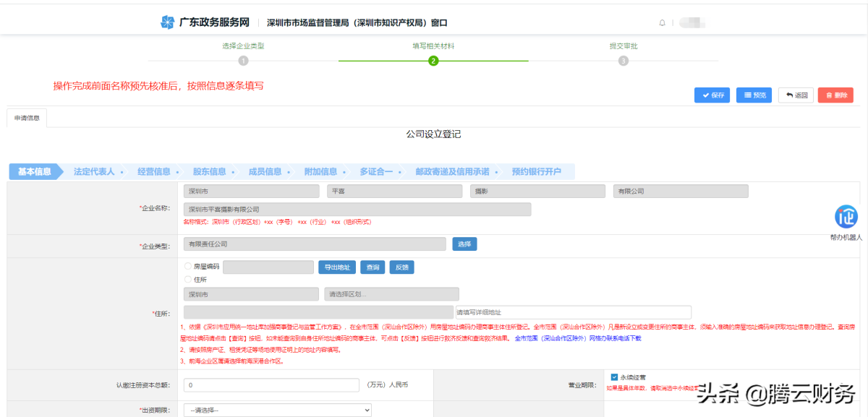
Task: Toggle the 永续经营 checkbox
Action: pos(615,377)
